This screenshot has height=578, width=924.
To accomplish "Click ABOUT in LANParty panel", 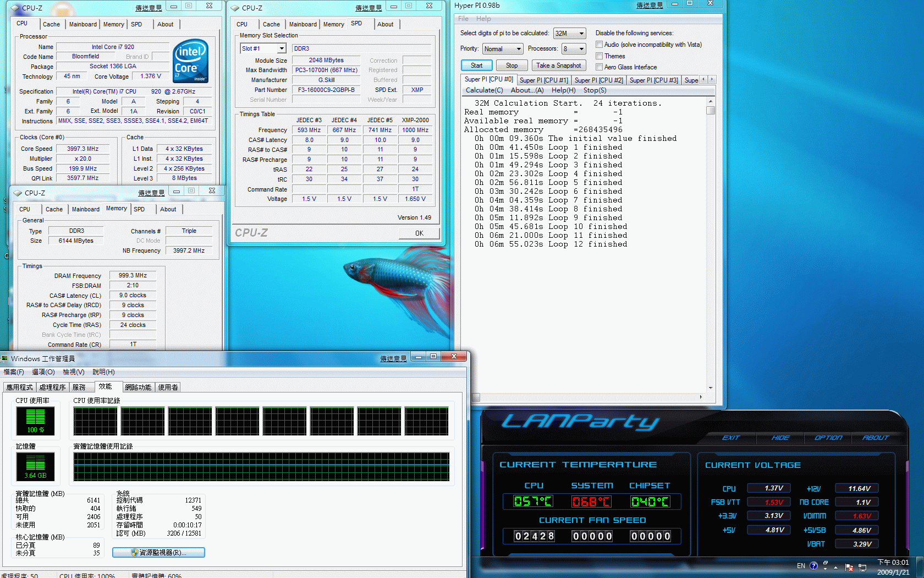I will [x=876, y=438].
